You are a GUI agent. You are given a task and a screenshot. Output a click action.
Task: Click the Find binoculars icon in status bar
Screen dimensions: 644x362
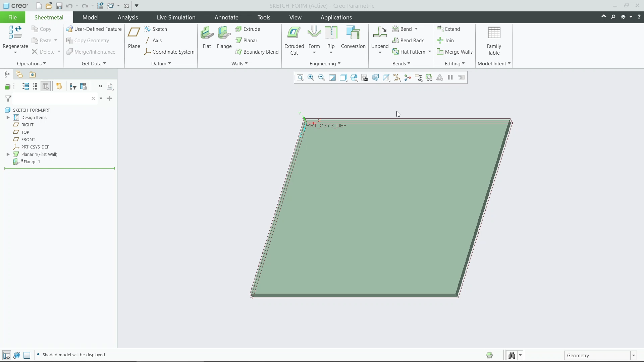512,355
